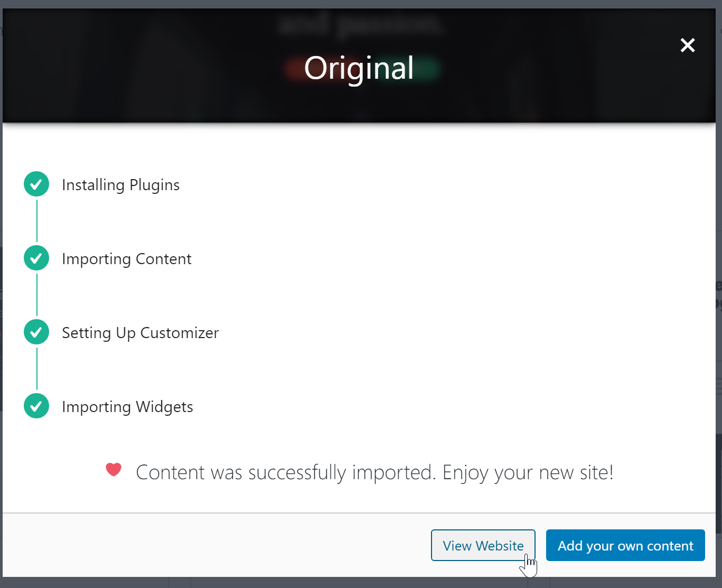722x588 pixels.
Task: Click line connecting Setting Up Customizer and Importing Widgets
Action: click(37, 369)
